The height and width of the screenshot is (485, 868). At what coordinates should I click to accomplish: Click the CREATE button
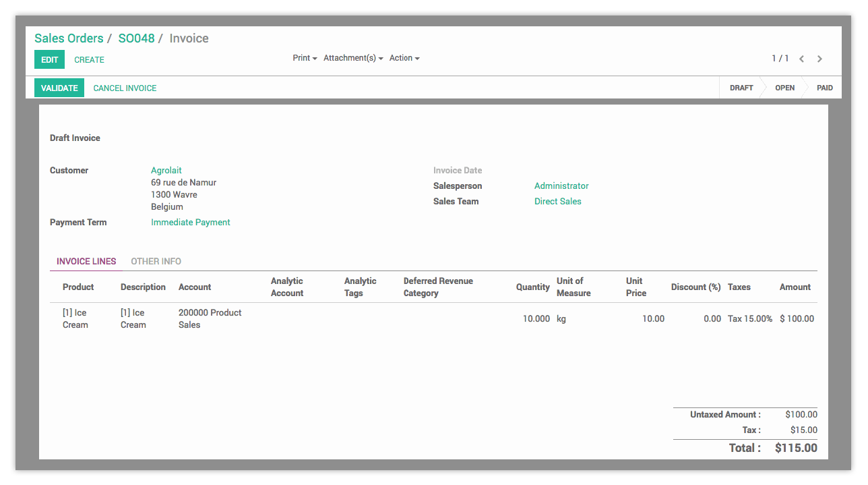tap(89, 59)
